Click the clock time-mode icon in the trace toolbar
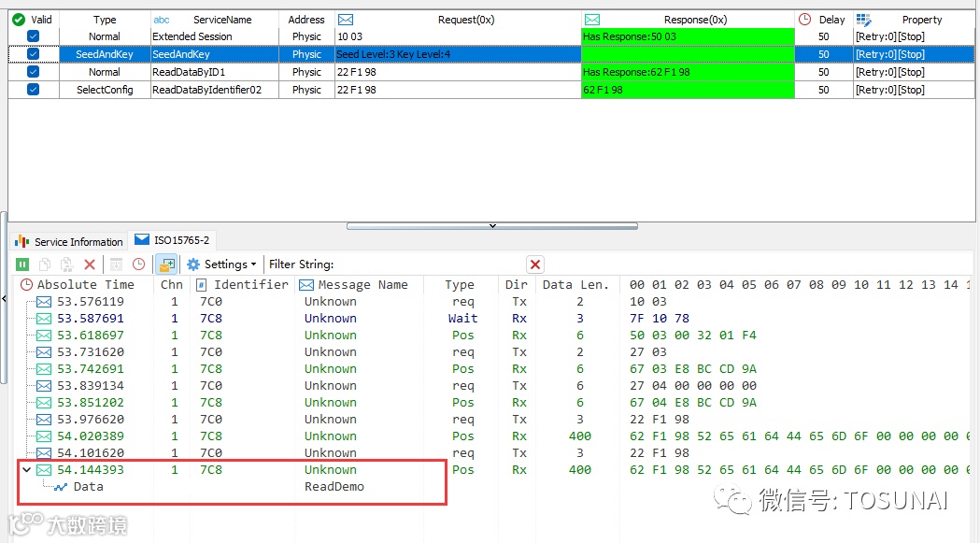980x543 pixels. (139, 264)
